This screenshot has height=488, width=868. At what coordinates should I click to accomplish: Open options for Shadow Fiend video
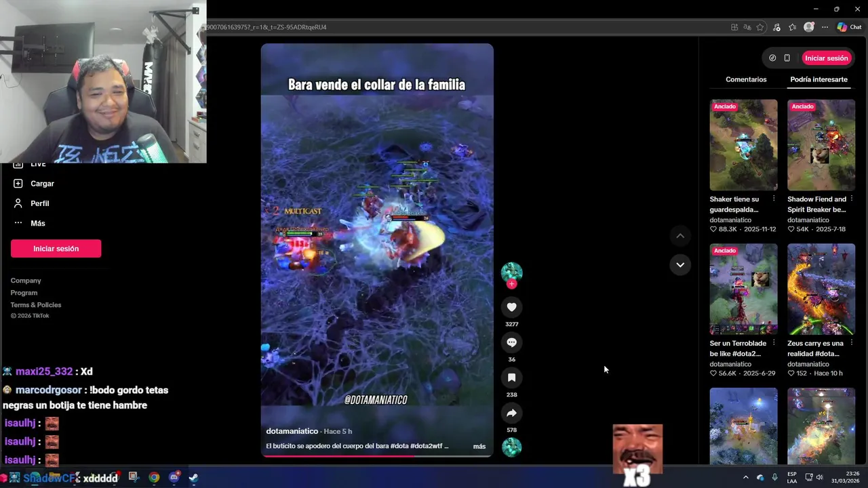[852, 199]
